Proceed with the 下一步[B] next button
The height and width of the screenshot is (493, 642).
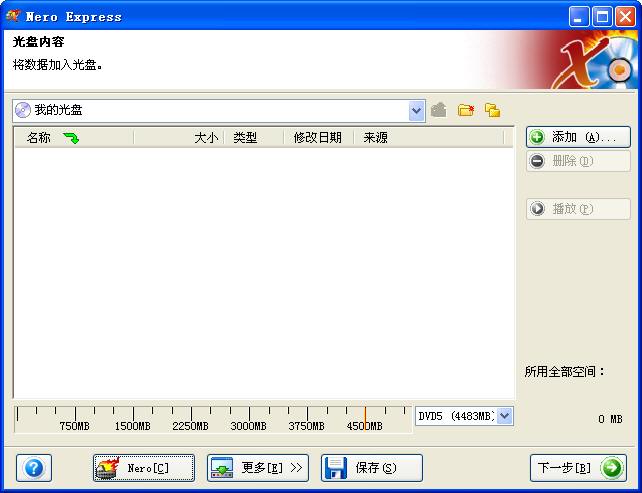578,468
